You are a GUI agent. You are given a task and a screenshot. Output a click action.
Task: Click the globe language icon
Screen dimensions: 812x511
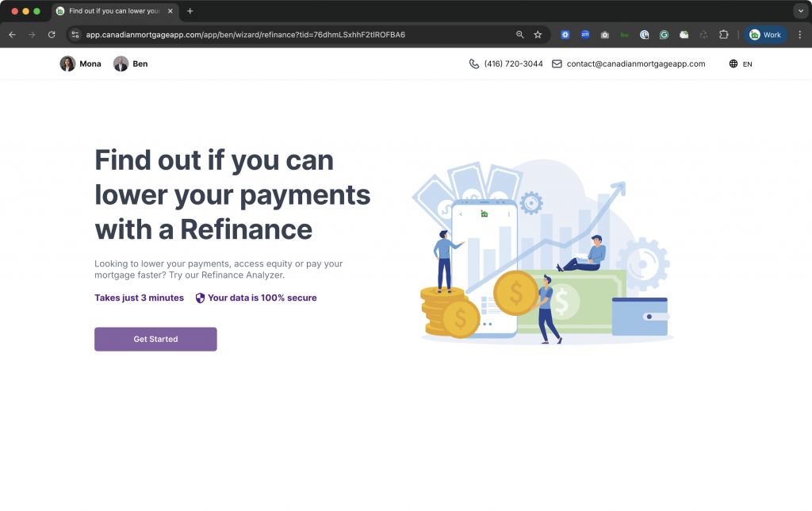click(733, 64)
